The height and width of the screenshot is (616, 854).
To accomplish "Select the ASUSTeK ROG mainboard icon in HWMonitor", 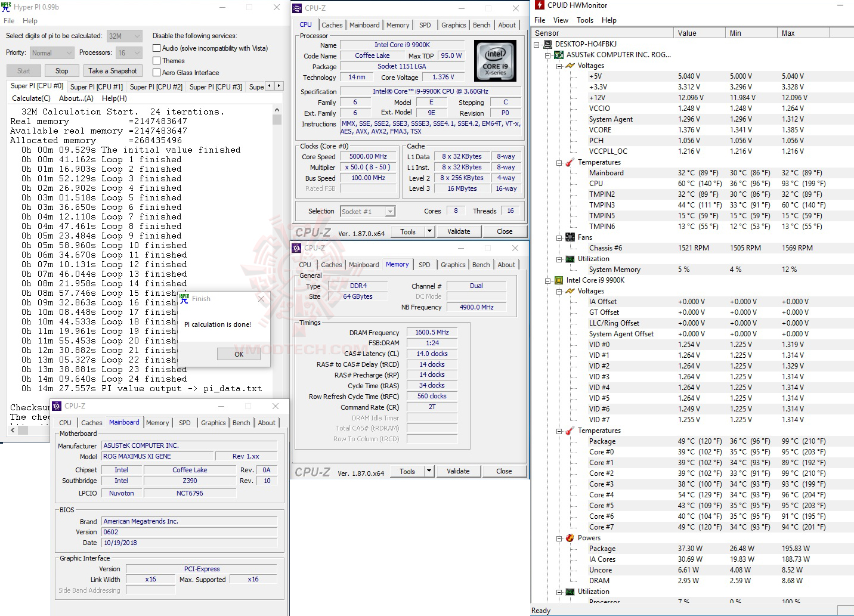I will (x=559, y=54).
